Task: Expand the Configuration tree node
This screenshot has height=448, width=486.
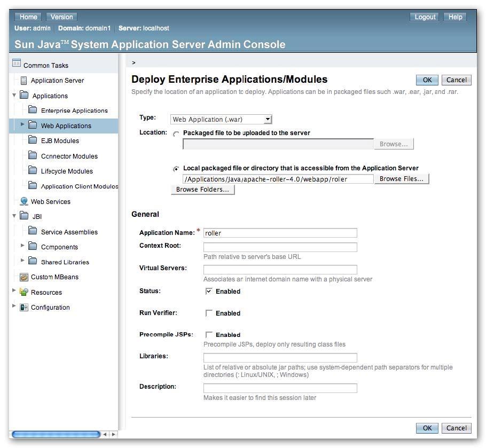Action: pos(14,306)
